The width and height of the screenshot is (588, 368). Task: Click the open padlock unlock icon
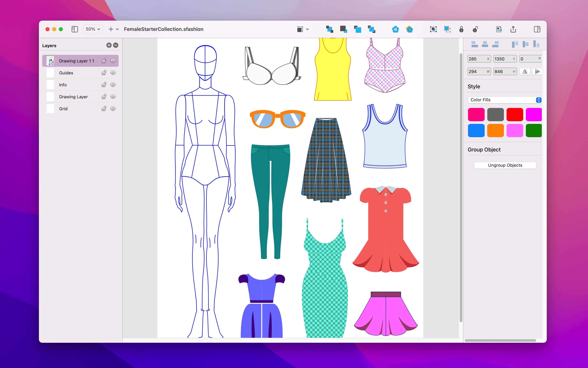pos(475,29)
